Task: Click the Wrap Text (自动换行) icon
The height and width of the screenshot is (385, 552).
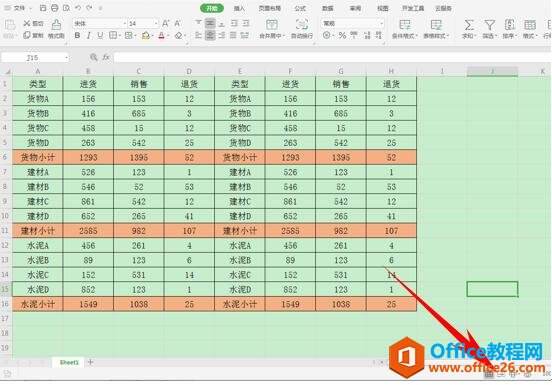Action: [302, 29]
